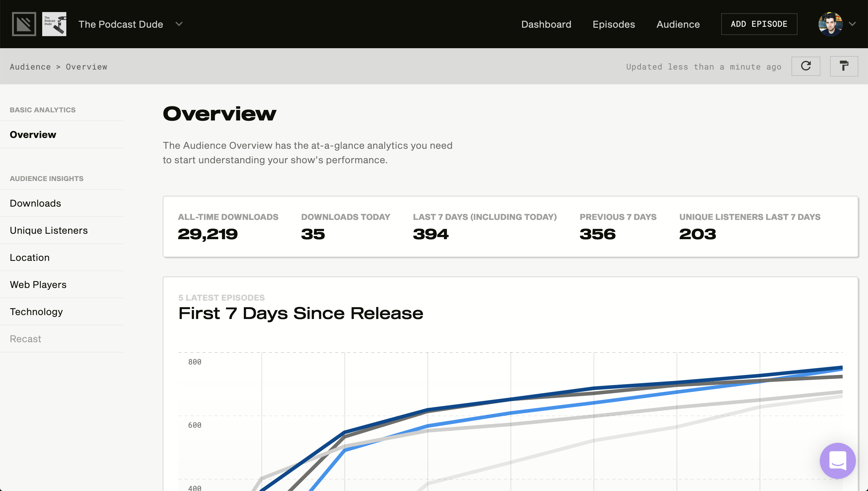Open Unique Listeners in sidebar
The height and width of the screenshot is (491, 868).
pos(62,230)
